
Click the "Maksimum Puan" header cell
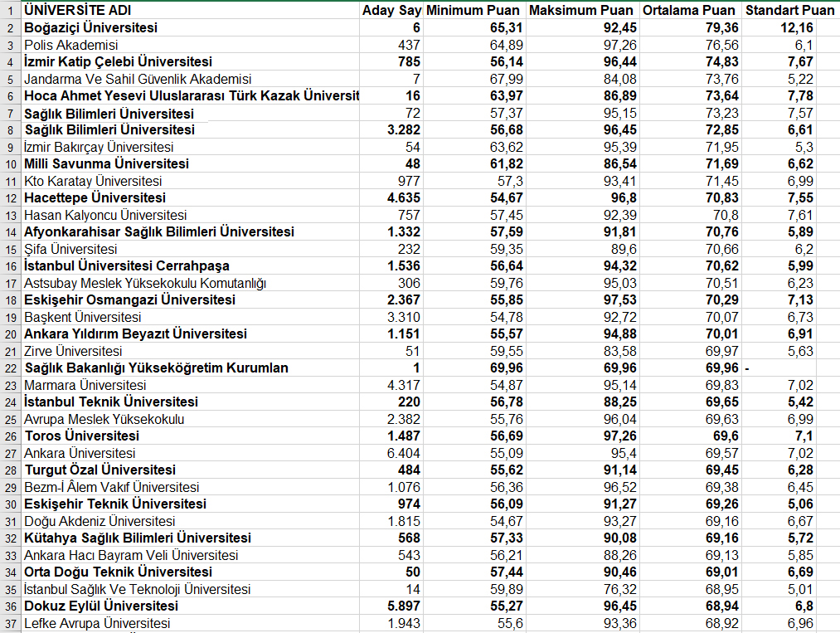point(582,10)
